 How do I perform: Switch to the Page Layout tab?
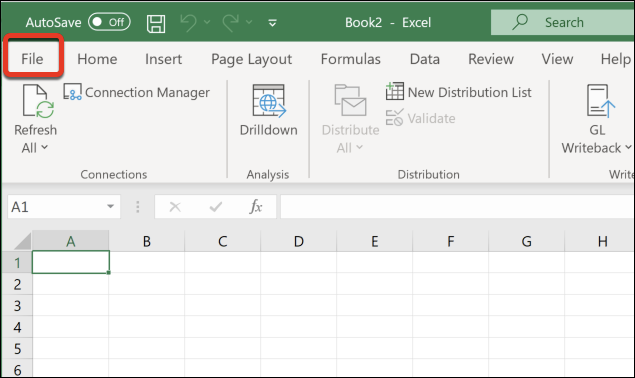click(x=251, y=60)
